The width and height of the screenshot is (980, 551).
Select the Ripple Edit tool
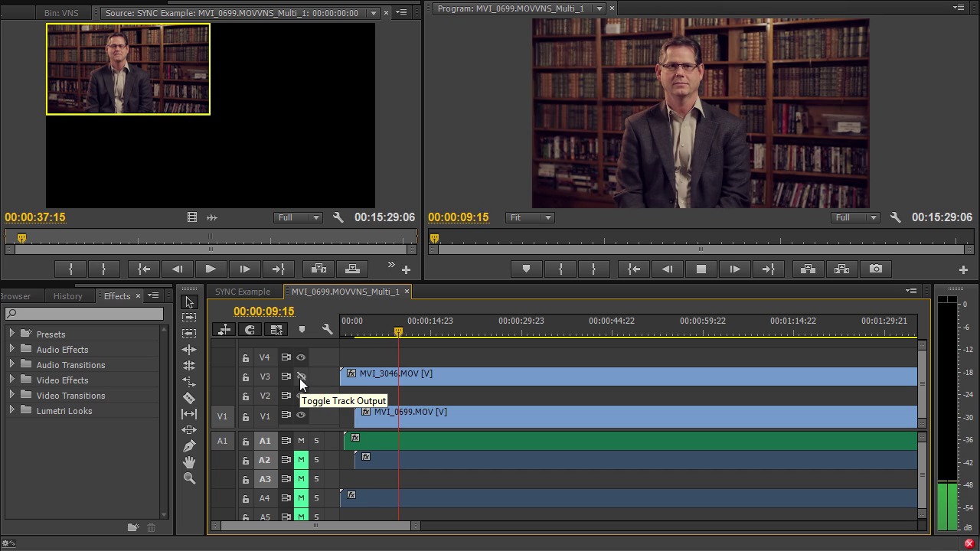pyautogui.click(x=189, y=350)
